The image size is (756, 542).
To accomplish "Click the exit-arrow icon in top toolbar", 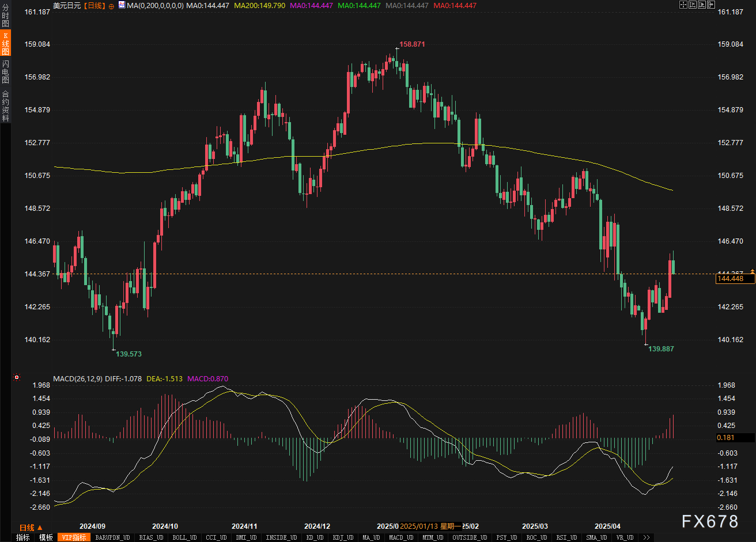I will tap(712, 5).
